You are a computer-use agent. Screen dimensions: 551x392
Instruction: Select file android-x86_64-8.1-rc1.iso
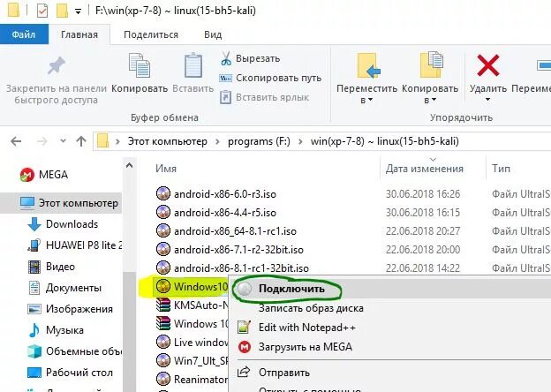point(235,231)
